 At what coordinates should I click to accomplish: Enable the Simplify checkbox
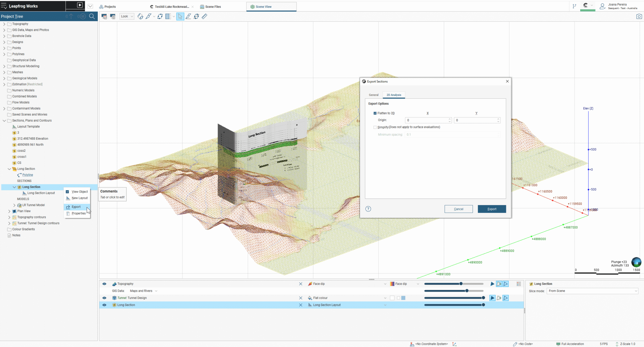tap(375, 127)
